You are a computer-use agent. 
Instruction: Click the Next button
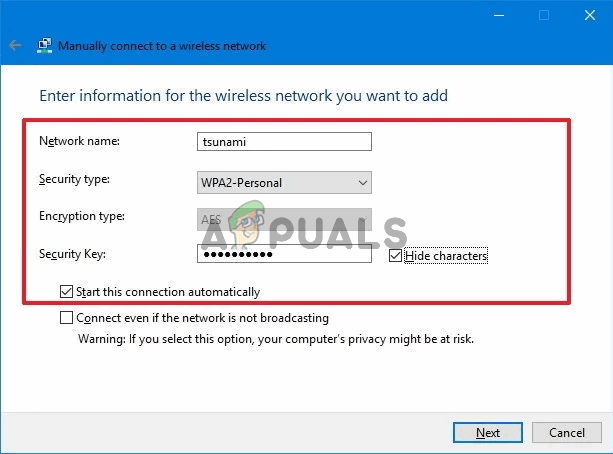(488, 433)
